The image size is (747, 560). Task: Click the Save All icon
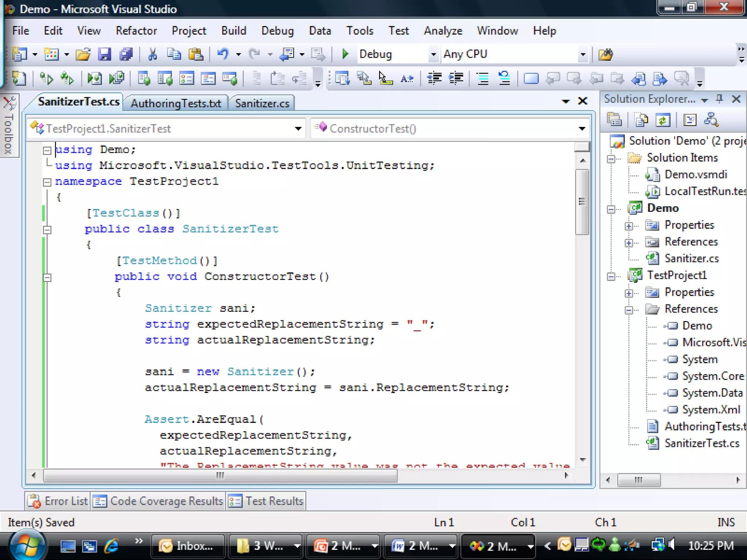[126, 54]
